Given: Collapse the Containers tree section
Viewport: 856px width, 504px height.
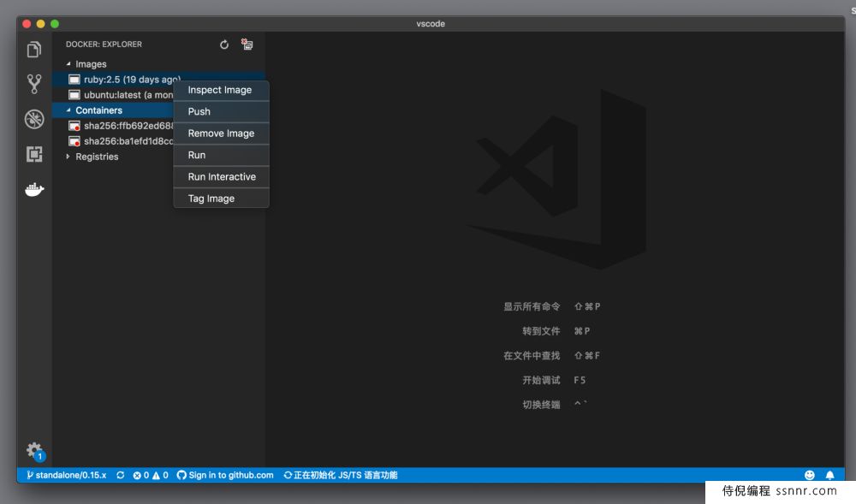Looking at the screenshot, I should [68, 110].
